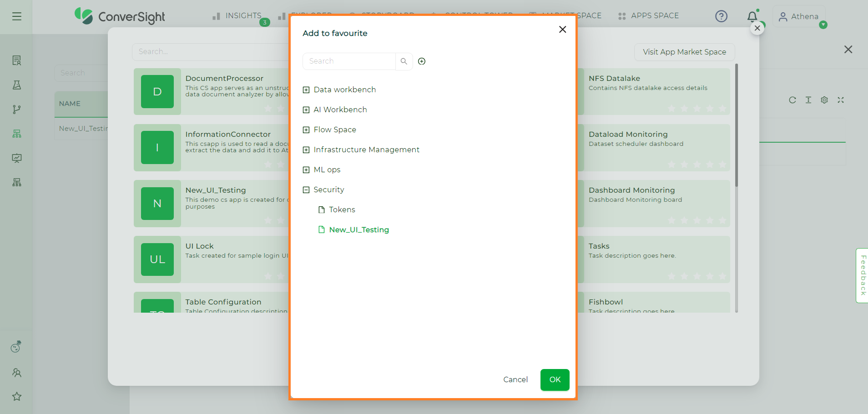Expand the Infrastructure Management node

tap(306, 150)
